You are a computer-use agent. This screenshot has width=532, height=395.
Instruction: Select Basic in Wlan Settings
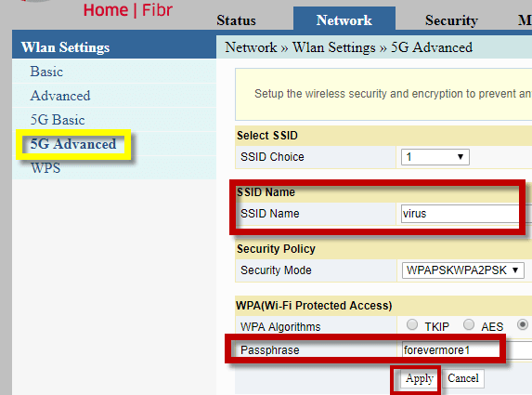click(x=46, y=72)
